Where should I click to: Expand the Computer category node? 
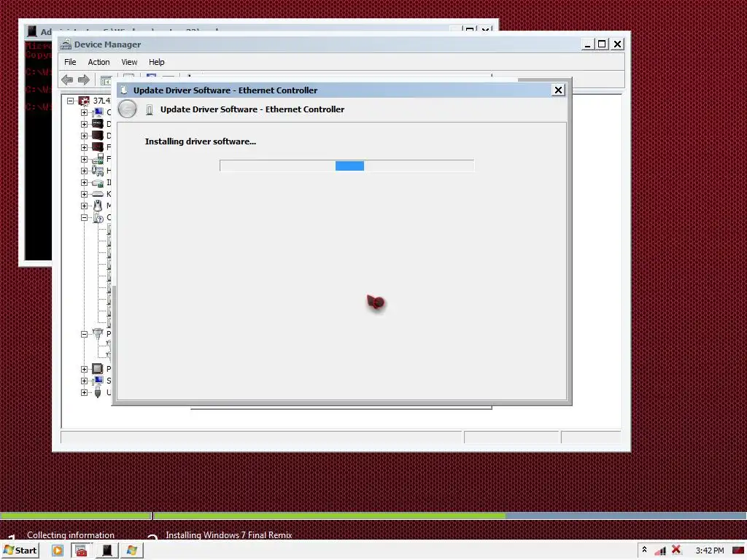85,112
